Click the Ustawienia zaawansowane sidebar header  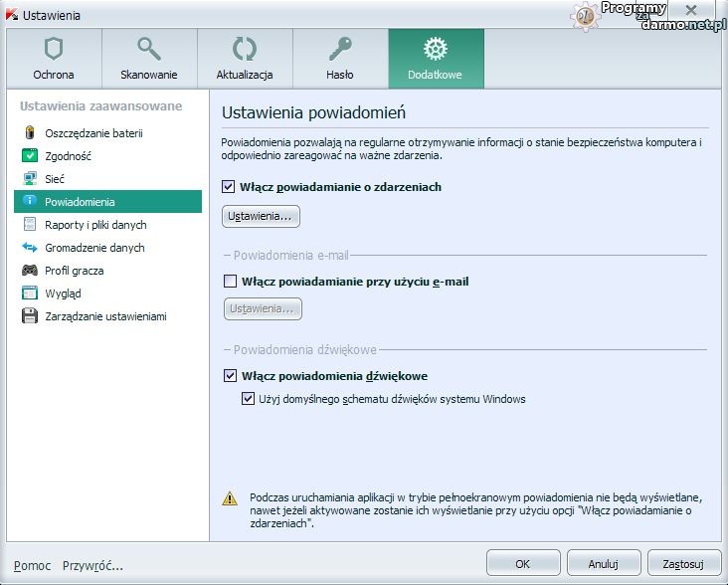(100, 105)
